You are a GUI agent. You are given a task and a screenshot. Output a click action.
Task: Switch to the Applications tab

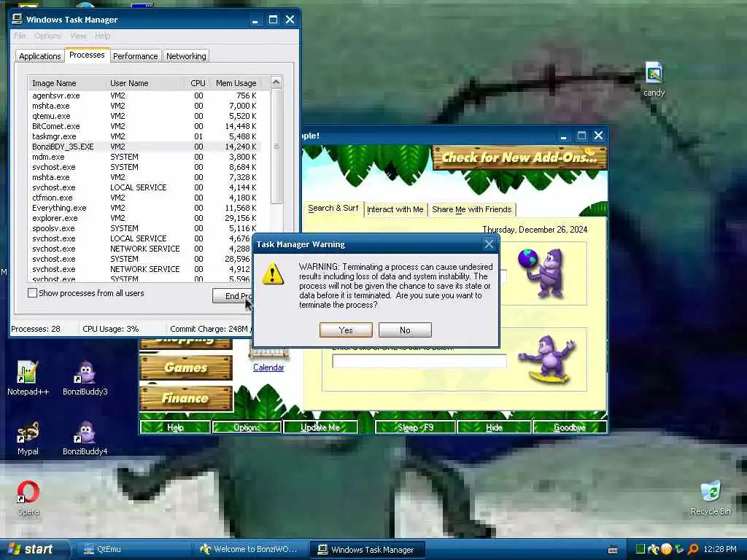[40, 56]
